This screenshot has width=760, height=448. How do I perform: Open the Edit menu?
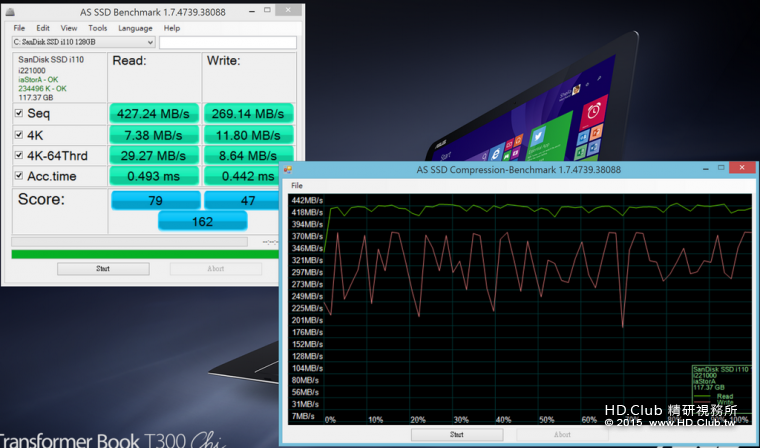click(x=43, y=28)
